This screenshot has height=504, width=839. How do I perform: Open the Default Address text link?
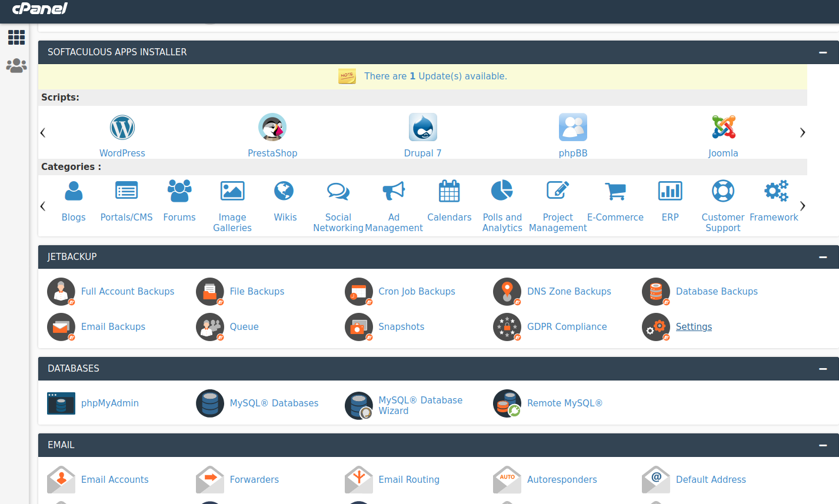coord(711,480)
